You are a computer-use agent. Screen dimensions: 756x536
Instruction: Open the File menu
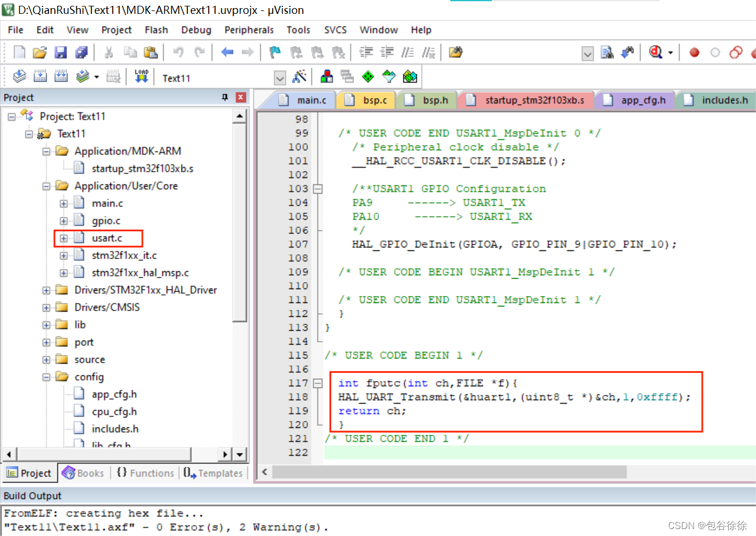tap(16, 30)
